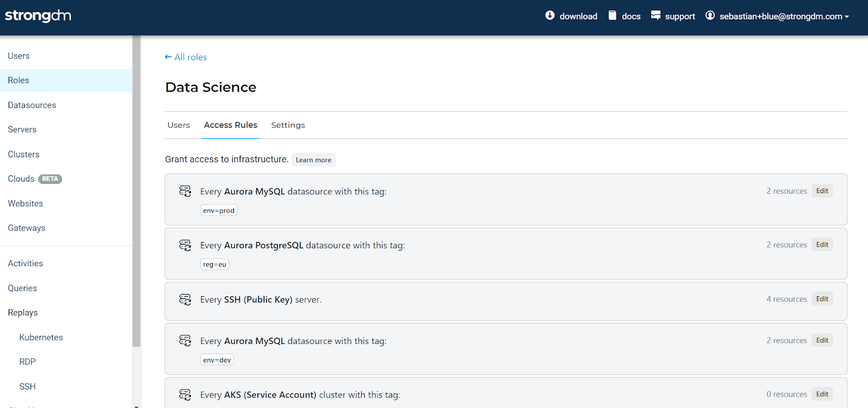The height and width of the screenshot is (408, 868).
Task: Edit the Aurora MySQL env=dev rule
Action: pos(822,340)
